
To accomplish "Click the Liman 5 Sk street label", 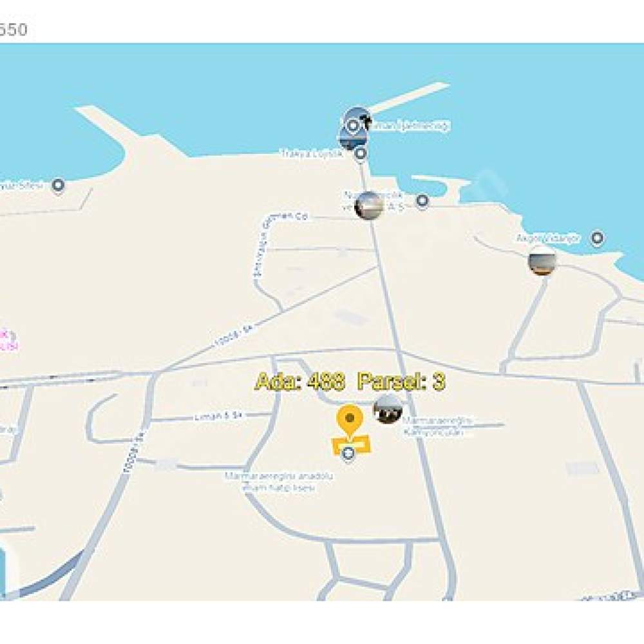I will click(x=218, y=417).
